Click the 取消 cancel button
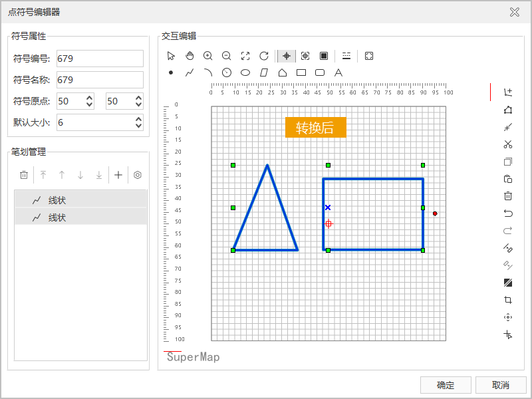Viewport: 532px width, 399px height. [501, 385]
